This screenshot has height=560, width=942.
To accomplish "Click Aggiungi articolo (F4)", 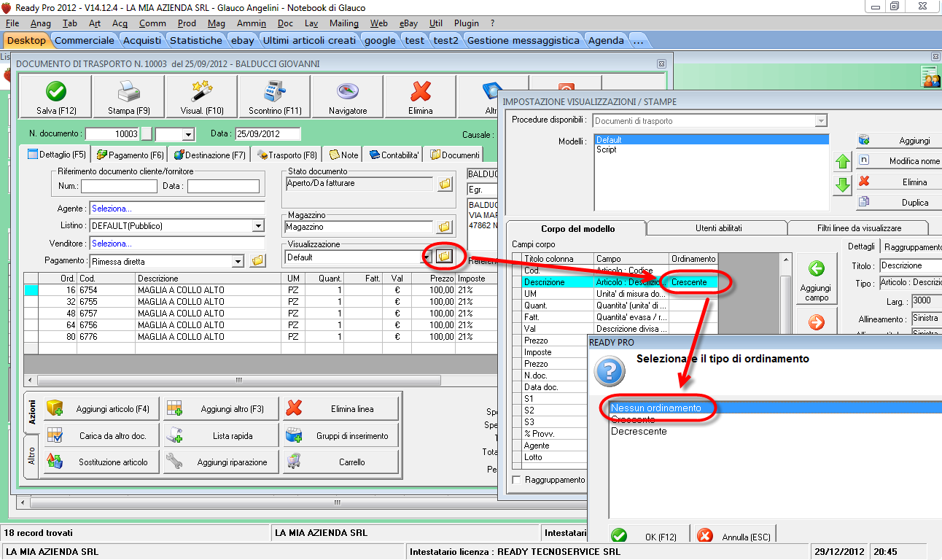I will 101,409.
